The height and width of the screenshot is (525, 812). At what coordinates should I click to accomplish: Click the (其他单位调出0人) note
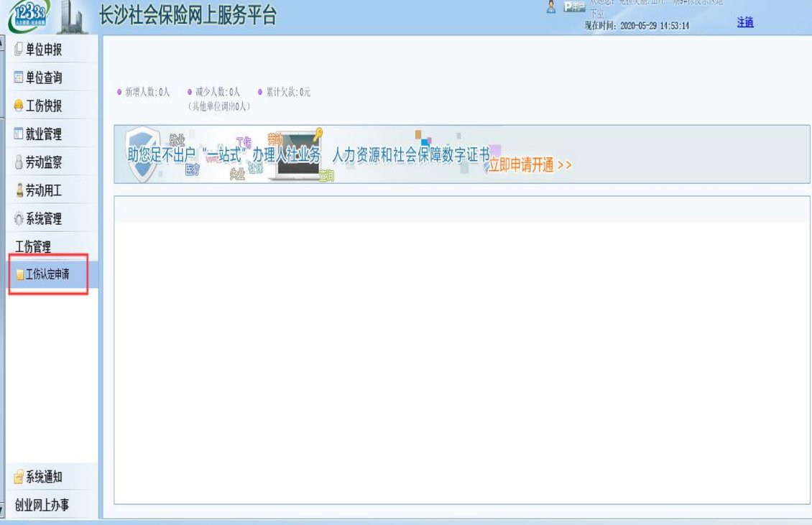[219, 106]
